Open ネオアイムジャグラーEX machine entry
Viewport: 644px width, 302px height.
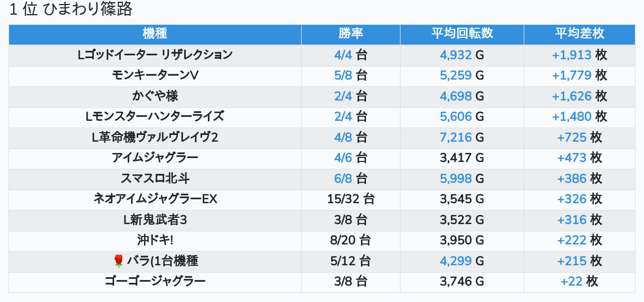(155, 199)
